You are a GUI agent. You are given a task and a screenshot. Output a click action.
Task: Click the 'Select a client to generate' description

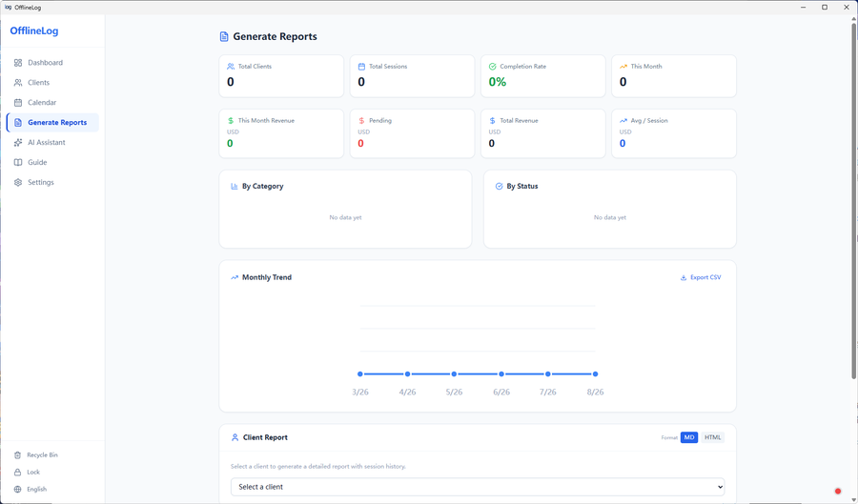point(317,466)
